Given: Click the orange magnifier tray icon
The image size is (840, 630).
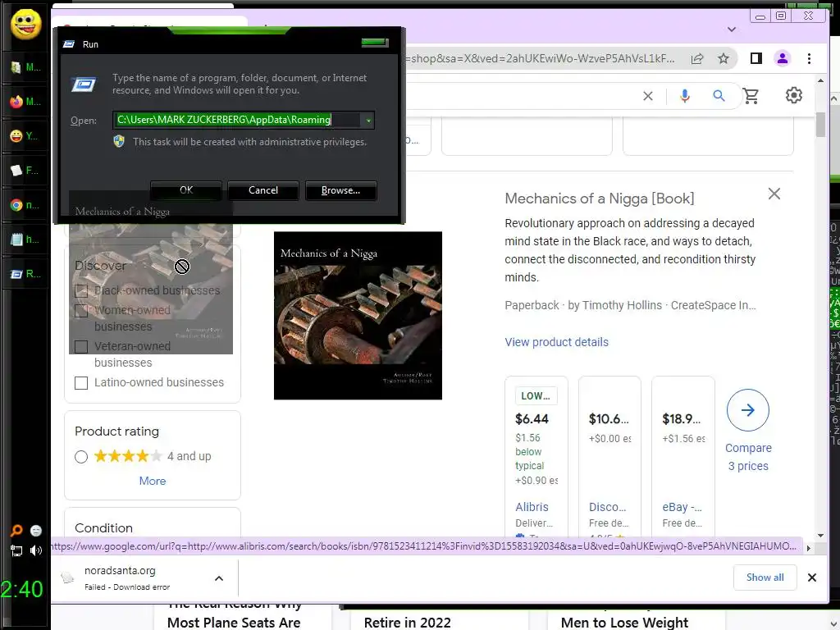Looking at the screenshot, I should point(16,531).
